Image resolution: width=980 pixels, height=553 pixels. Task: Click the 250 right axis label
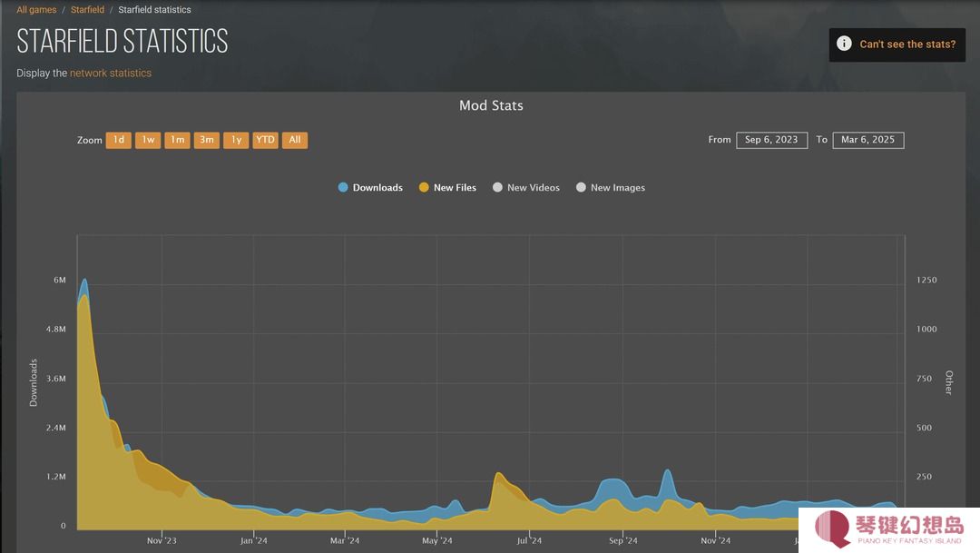coord(925,477)
